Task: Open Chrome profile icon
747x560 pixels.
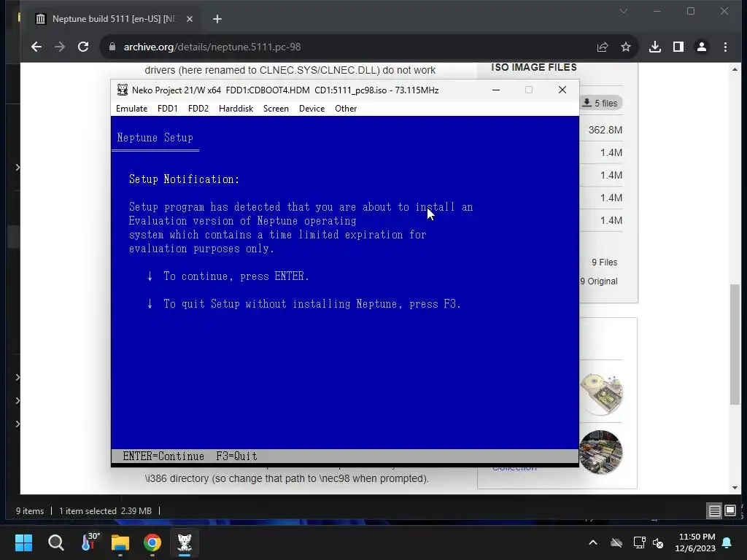Action: [x=702, y=47]
